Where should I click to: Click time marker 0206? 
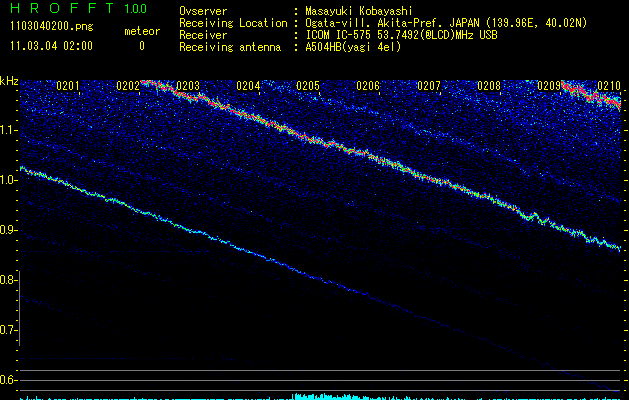(368, 86)
